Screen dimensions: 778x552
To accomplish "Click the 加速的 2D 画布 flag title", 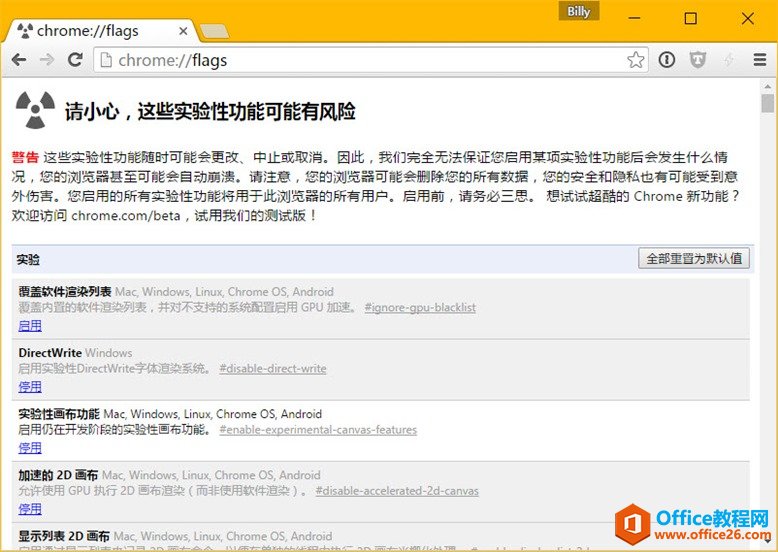I will (x=58, y=475).
